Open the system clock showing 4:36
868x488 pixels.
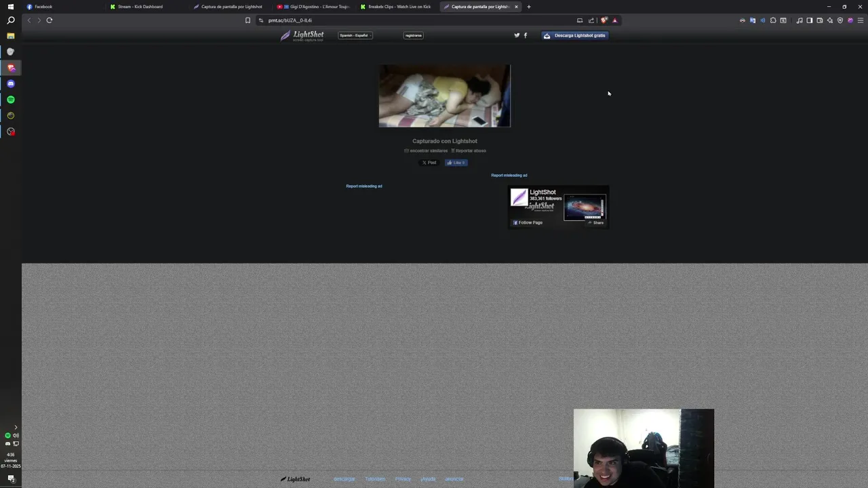tap(11, 460)
